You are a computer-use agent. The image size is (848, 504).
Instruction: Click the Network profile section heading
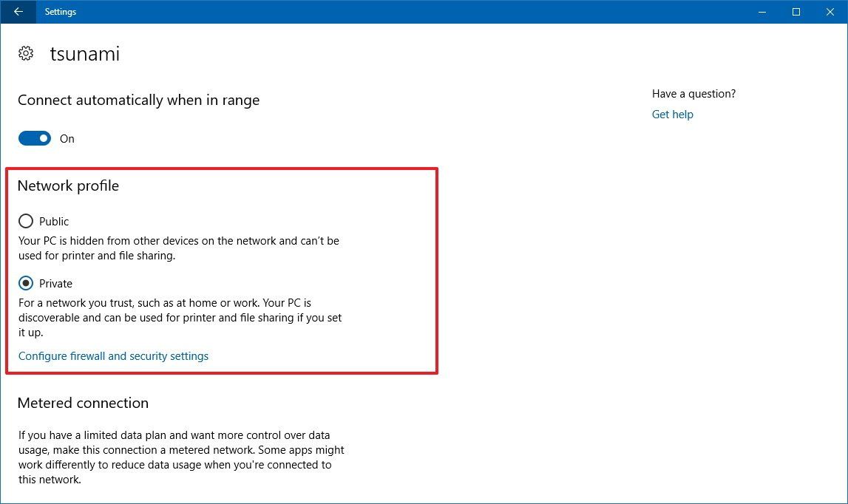[68, 185]
